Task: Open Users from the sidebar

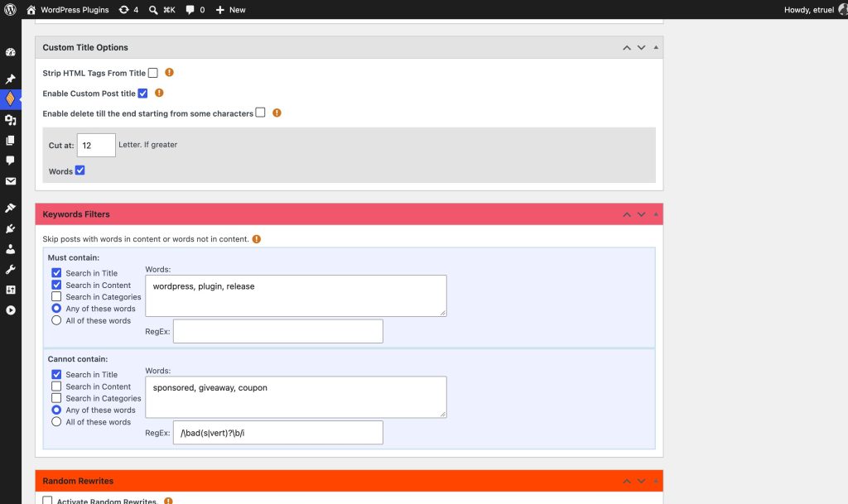Action: coord(10,249)
